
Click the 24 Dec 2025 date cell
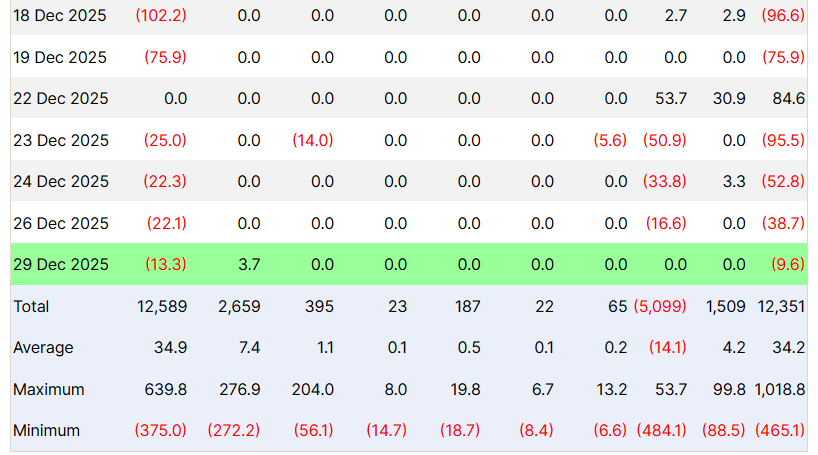coord(61,181)
